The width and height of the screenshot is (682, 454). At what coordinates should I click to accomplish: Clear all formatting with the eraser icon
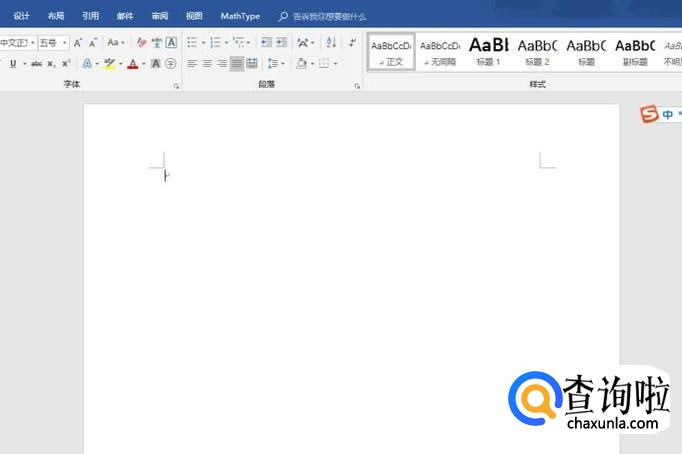point(141,43)
